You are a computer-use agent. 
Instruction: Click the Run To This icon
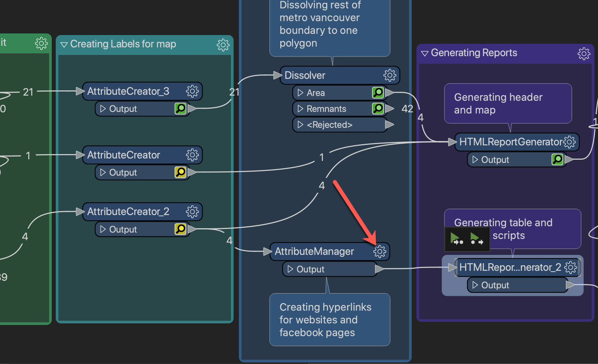click(x=456, y=239)
